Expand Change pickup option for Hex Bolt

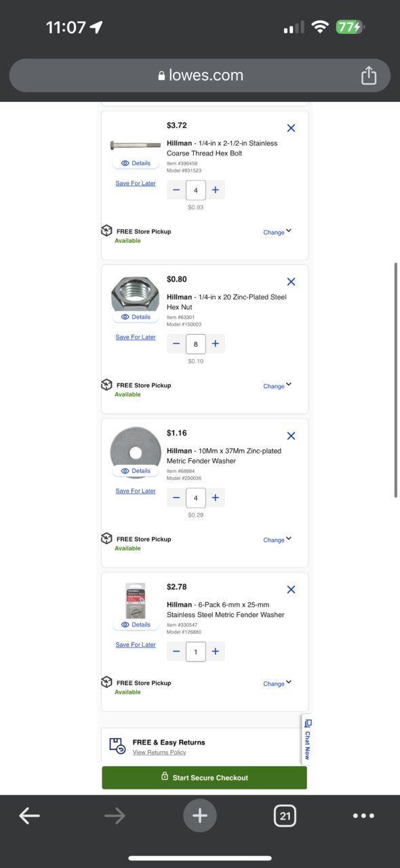pos(277,232)
